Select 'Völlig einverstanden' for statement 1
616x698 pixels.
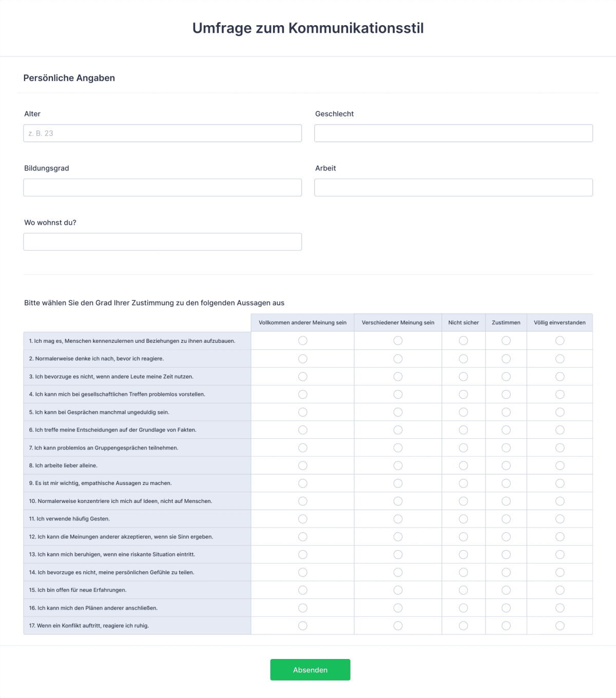(x=559, y=340)
